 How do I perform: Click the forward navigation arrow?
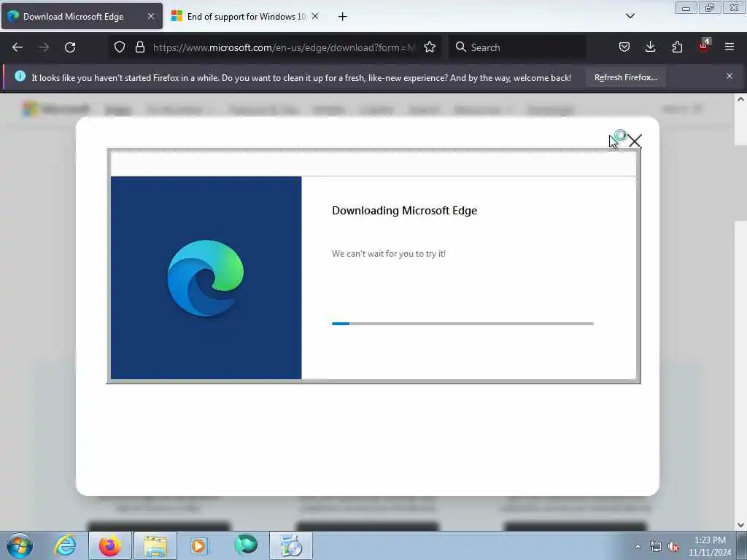tap(44, 47)
